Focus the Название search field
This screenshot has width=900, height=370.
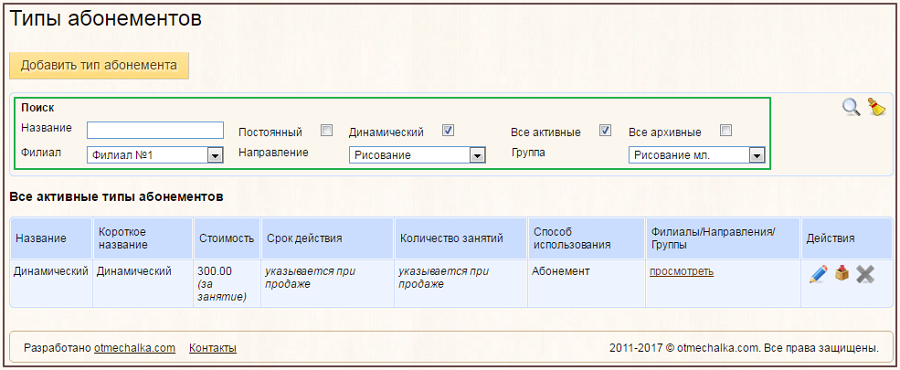click(155, 130)
